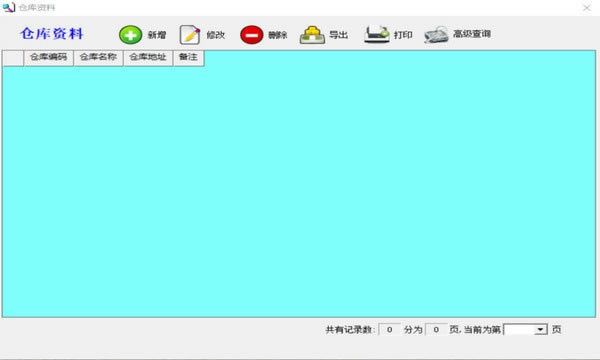
Task: Click the 高级查询 advanced search icon
Action: 436,35
